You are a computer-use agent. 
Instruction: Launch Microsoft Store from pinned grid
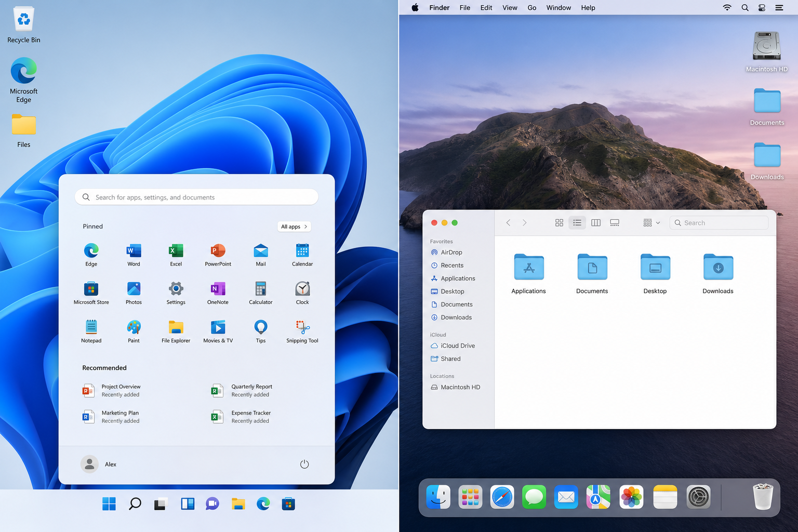pyautogui.click(x=91, y=293)
